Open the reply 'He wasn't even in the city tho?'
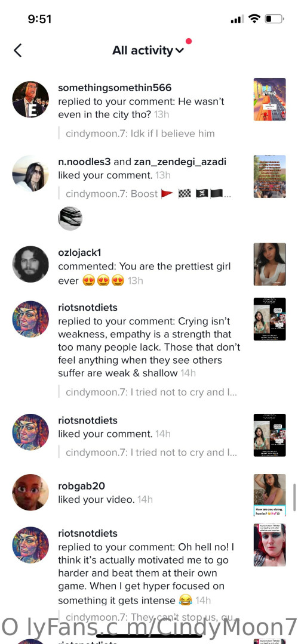The image size is (298, 644). (x=141, y=107)
